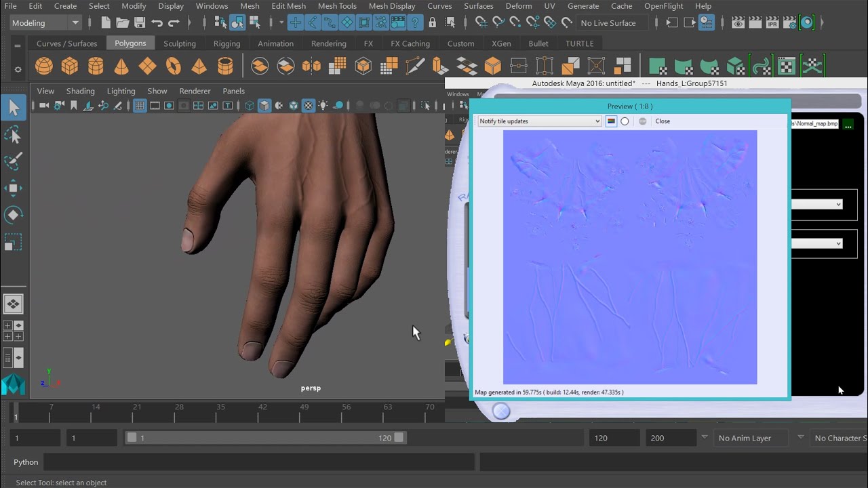This screenshot has height=488, width=868.
Task: Create a polygon plane from shelf
Action: click(x=147, y=66)
